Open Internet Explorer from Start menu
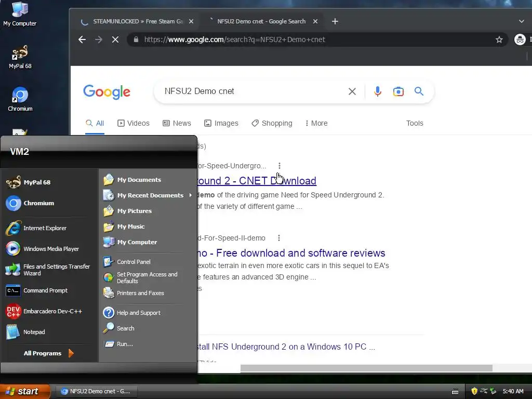Image resolution: width=532 pixels, height=399 pixels. tap(36, 228)
